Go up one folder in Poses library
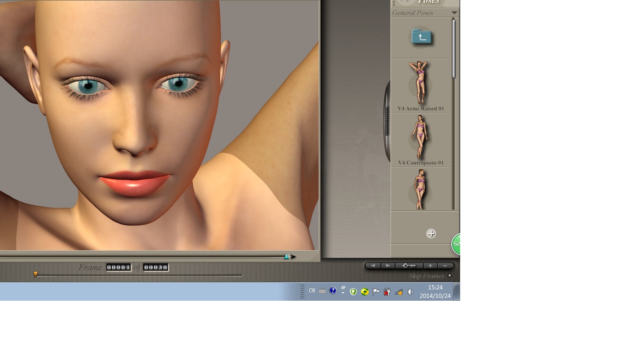Screen dimensions: 644x362 [421, 37]
